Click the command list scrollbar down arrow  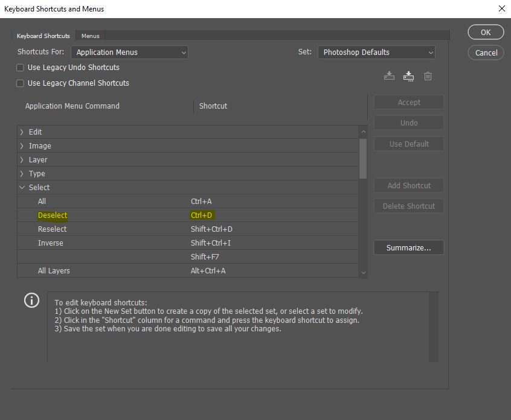[x=364, y=273]
